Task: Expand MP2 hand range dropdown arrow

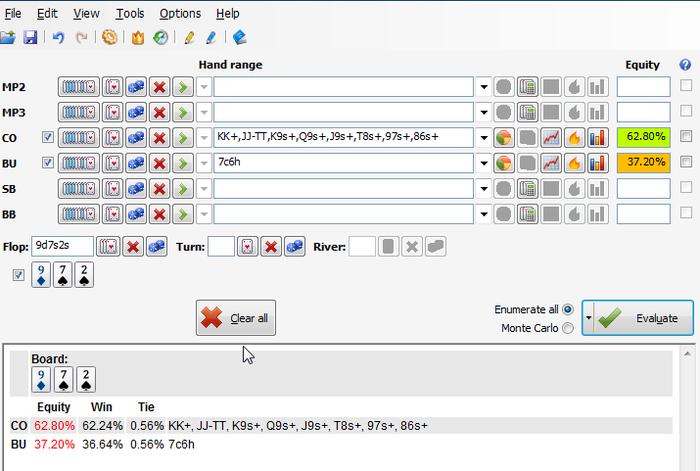Action: (483, 87)
